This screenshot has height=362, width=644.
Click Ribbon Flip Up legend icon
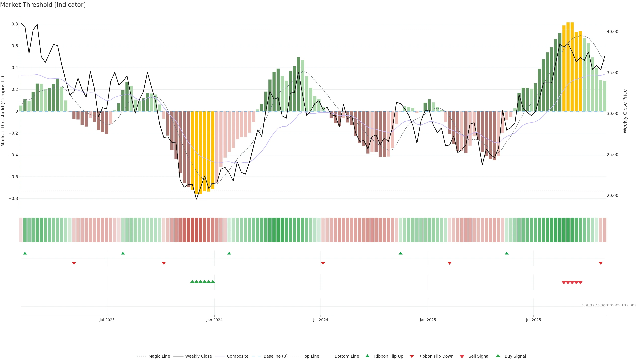tap(367, 356)
